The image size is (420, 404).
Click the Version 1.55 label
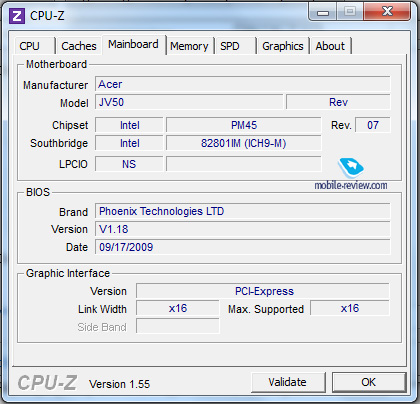pyautogui.click(x=120, y=384)
